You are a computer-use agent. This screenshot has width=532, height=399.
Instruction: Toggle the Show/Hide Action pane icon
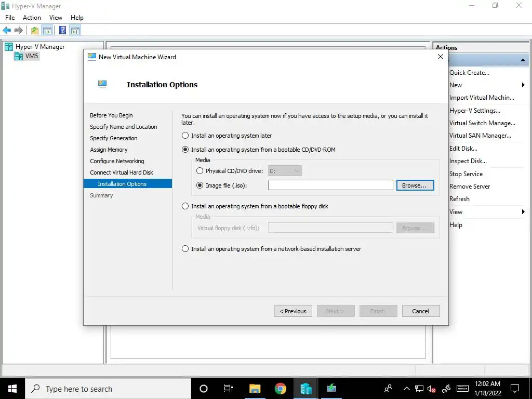(x=75, y=31)
